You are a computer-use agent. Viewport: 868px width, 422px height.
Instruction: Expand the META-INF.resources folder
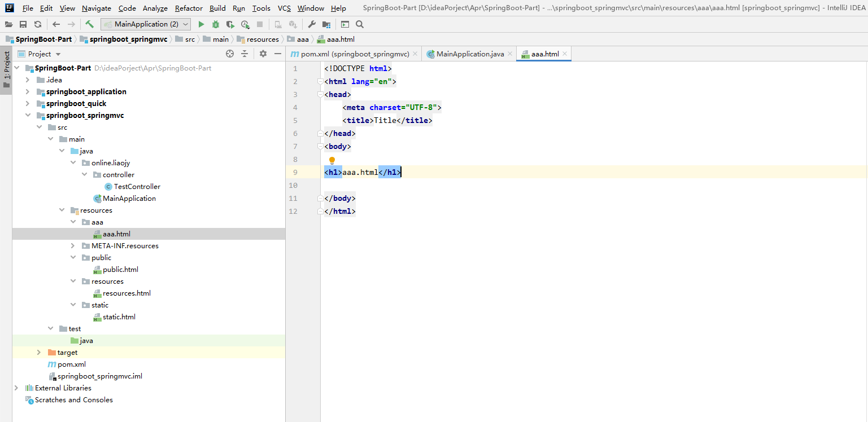pos(73,246)
